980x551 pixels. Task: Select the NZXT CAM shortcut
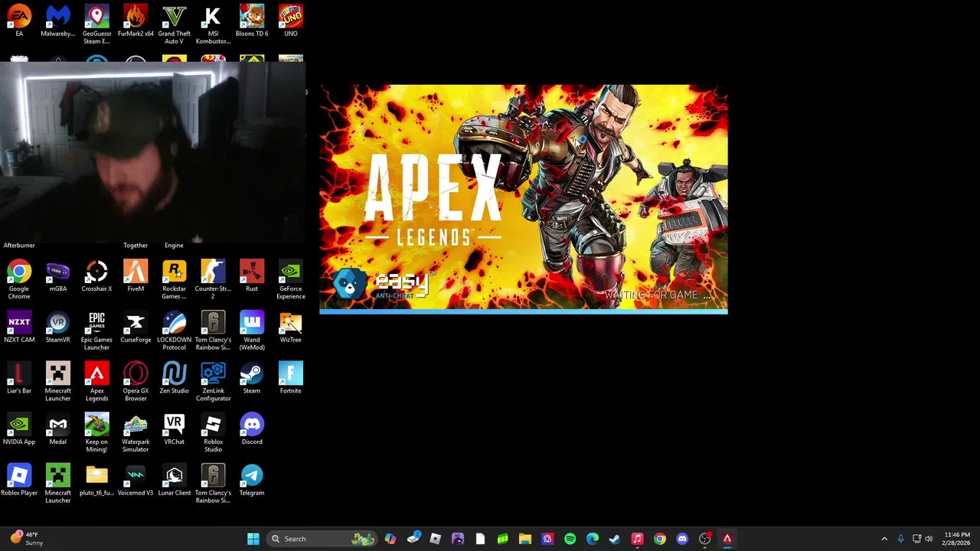coord(19,327)
